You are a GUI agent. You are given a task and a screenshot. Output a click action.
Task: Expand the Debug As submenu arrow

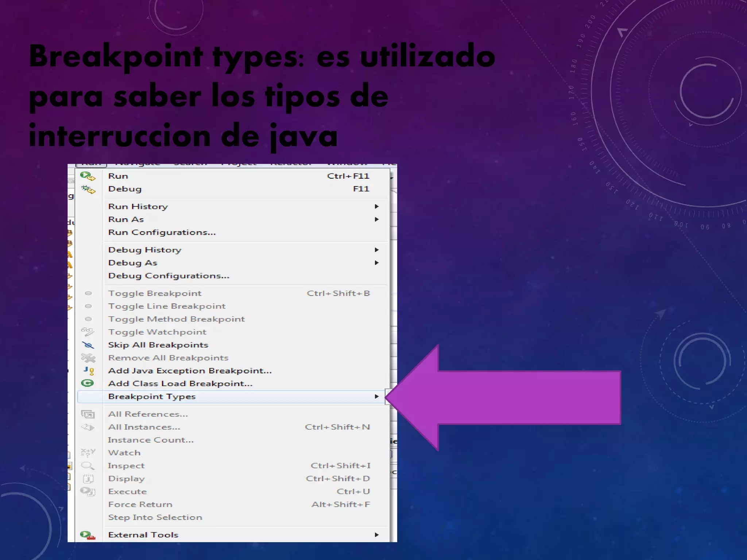[377, 262]
